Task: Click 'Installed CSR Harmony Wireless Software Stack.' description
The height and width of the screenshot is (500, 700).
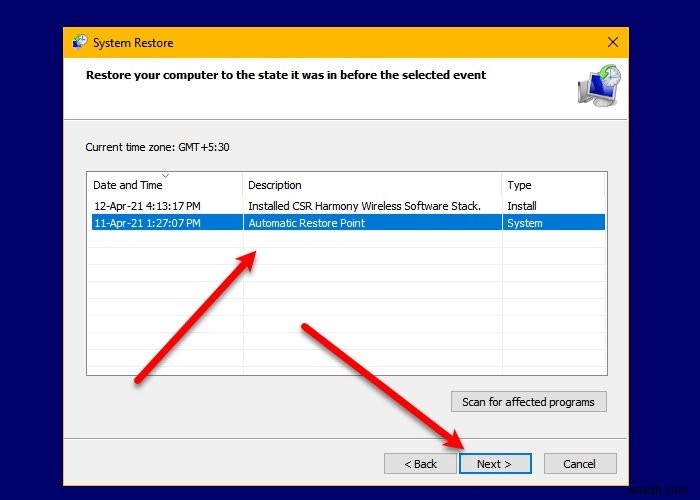Action: pyautogui.click(x=364, y=206)
